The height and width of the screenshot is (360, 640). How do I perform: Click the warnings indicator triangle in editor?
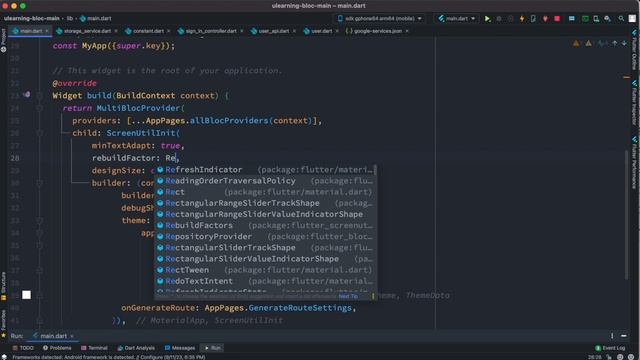(x=576, y=43)
